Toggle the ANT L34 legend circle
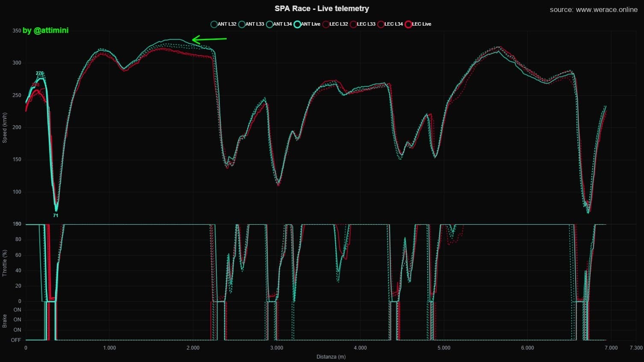644x362 pixels. click(269, 24)
